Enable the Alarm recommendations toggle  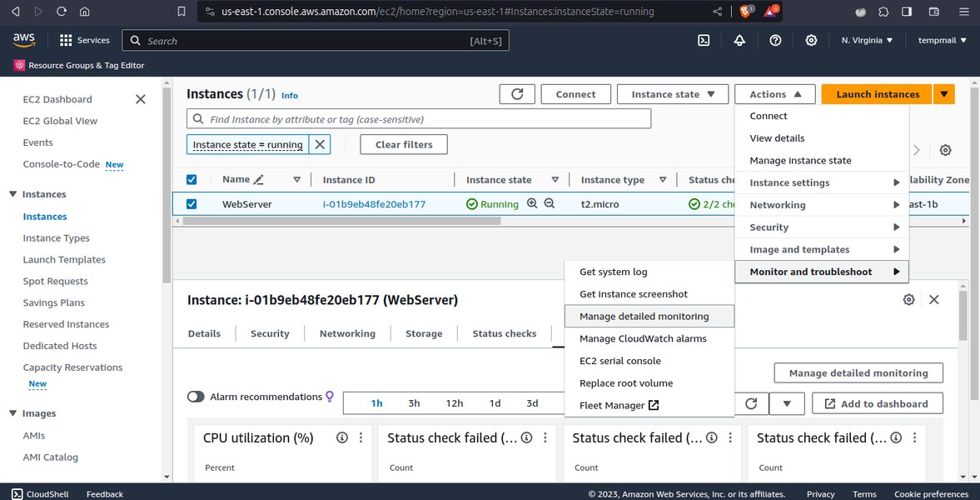coord(196,397)
